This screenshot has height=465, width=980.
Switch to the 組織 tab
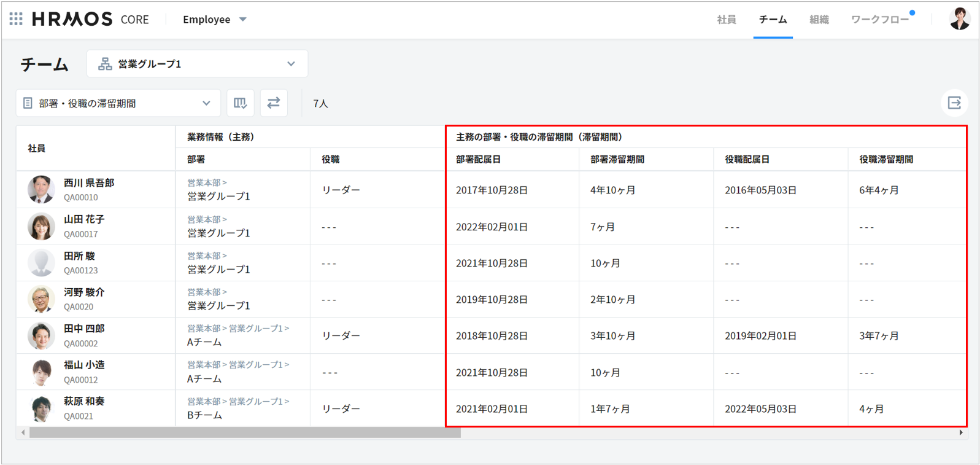(819, 20)
